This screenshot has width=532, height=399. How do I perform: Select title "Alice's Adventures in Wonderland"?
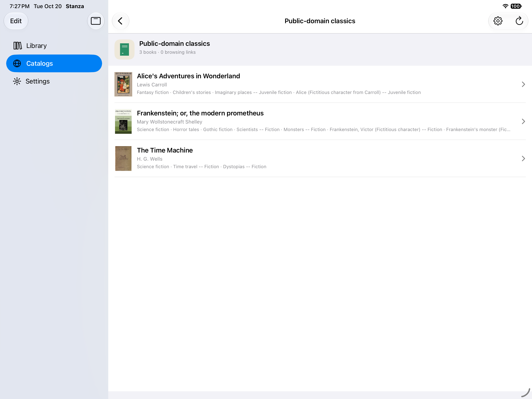[x=188, y=76]
